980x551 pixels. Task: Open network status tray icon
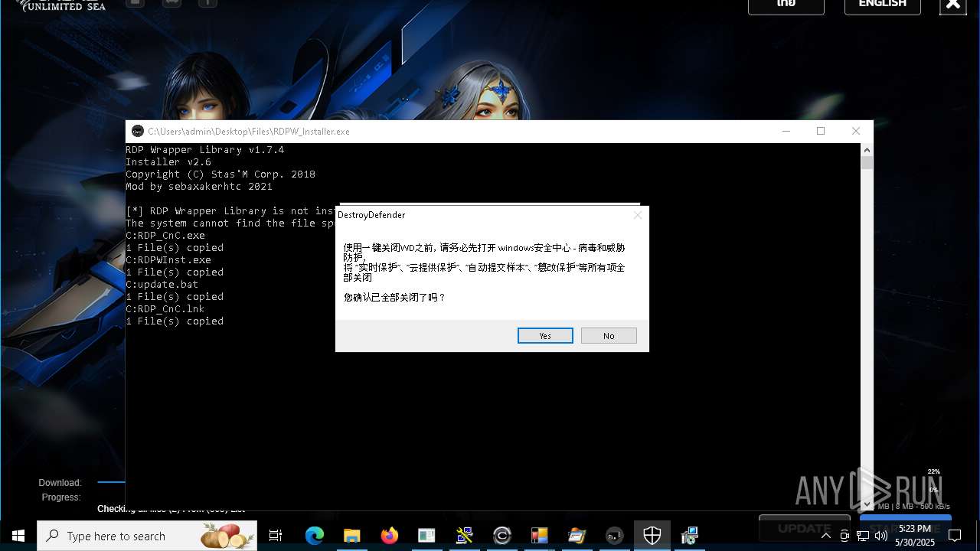coord(863,536)
